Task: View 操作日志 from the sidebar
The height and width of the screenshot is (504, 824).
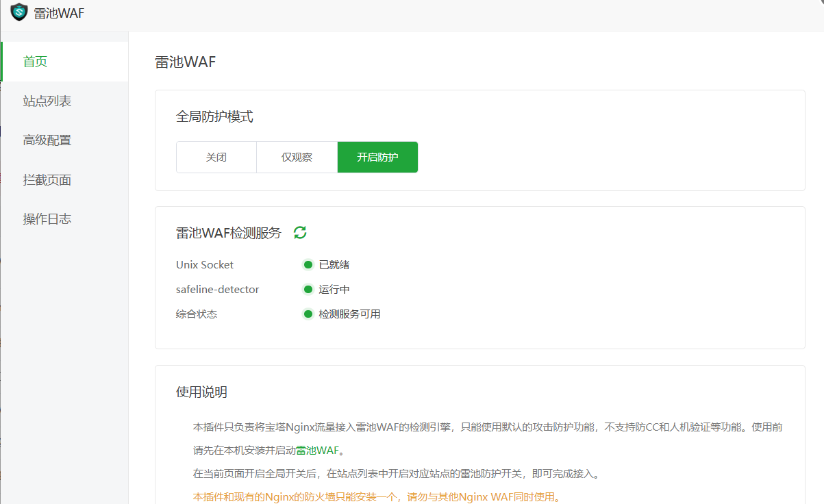Action: (64, 219)
